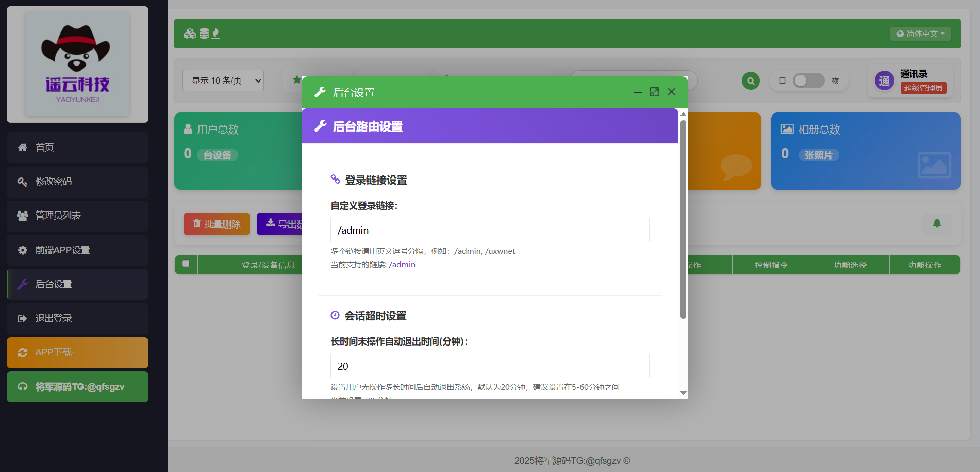This screenshot has width=980, height=472.
Task: Open 首页 in the sidebar
Action: click(x=77, y=148)
